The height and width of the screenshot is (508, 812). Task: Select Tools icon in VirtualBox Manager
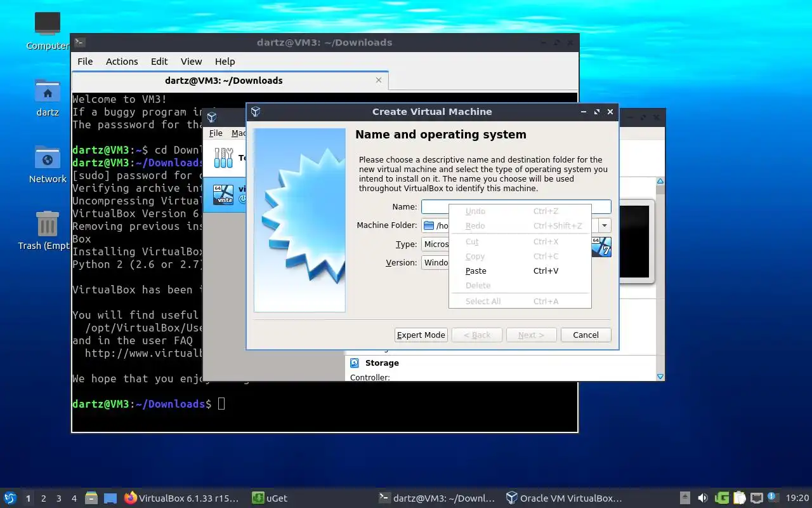223,157
